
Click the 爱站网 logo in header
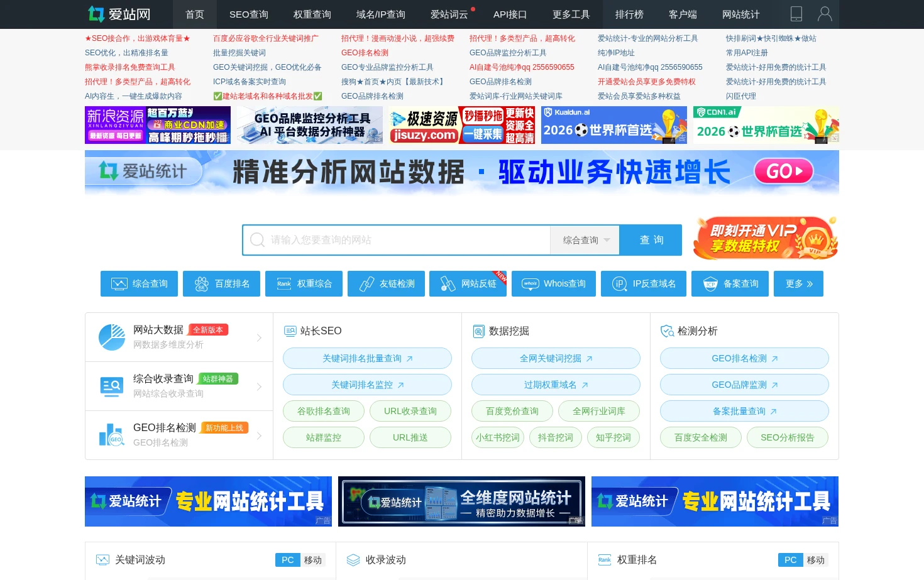(119, 14)
